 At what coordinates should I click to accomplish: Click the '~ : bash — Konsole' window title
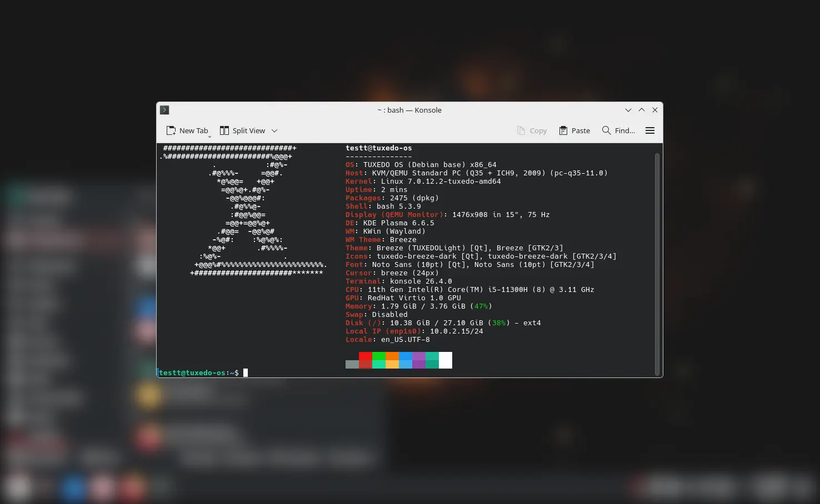coord(409,110)
